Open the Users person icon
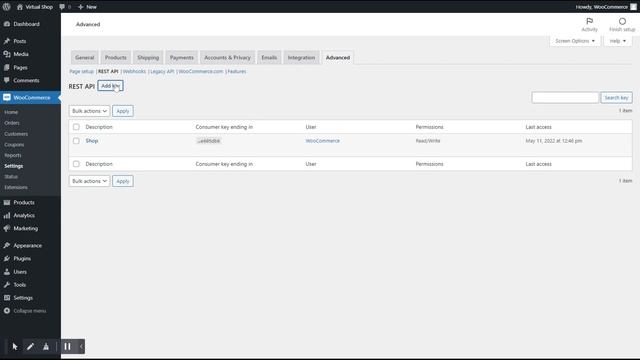Screen dimensions: 640x360 7,272
